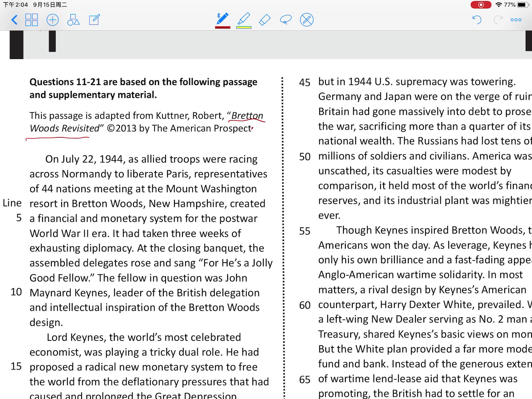
Task: Tap the crossed pencil read-only icon
Action: [x=307, y=20]
